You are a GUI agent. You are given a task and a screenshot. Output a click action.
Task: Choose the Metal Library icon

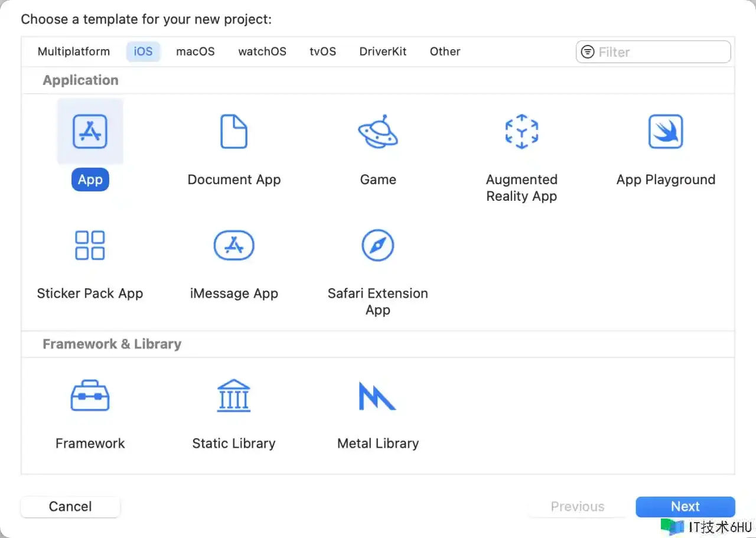tap(377, 395)
